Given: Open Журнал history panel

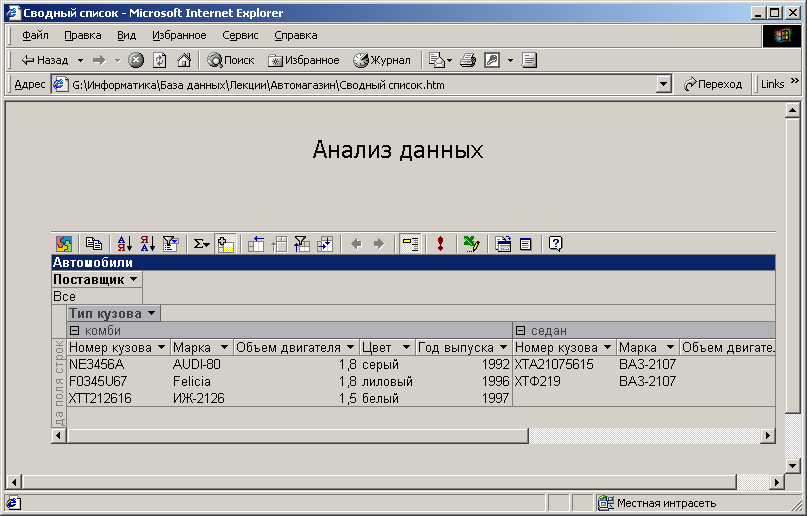Looking at the screenshot, I should click(382, 60).
